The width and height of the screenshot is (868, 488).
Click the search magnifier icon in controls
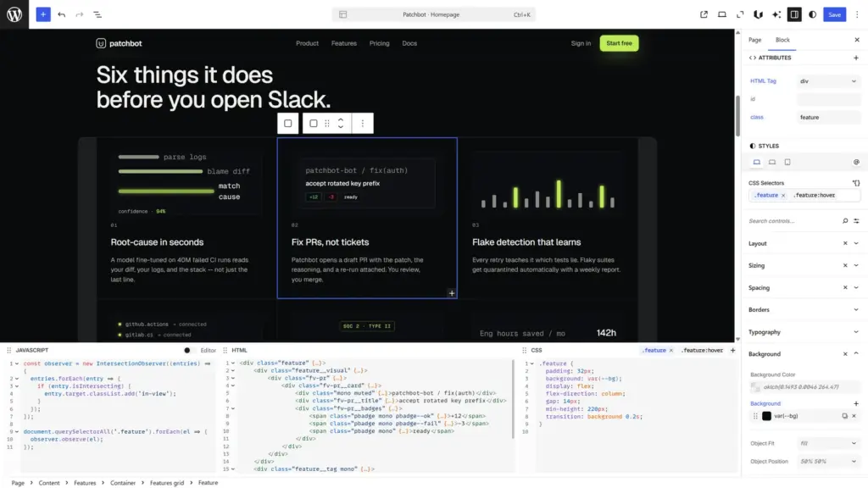point(845,221)
